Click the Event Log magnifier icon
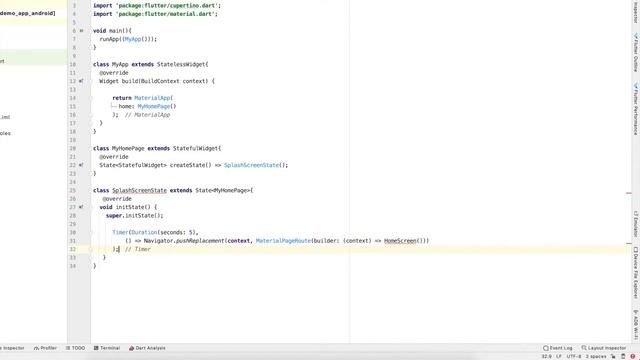 point(546,348)
